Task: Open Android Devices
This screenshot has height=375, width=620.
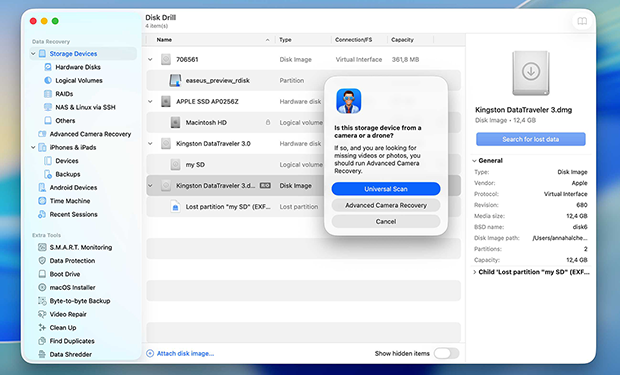Action: click(x=73, y=188)
